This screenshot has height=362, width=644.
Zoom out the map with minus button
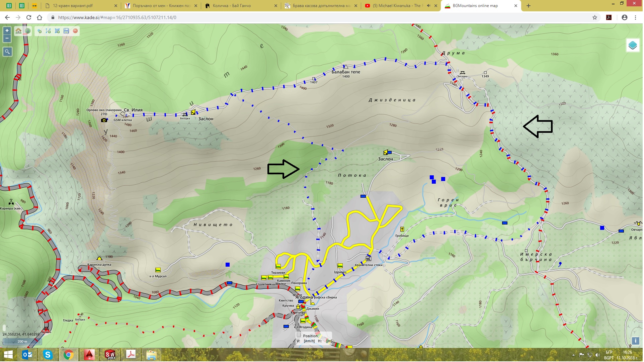[7, 38]
